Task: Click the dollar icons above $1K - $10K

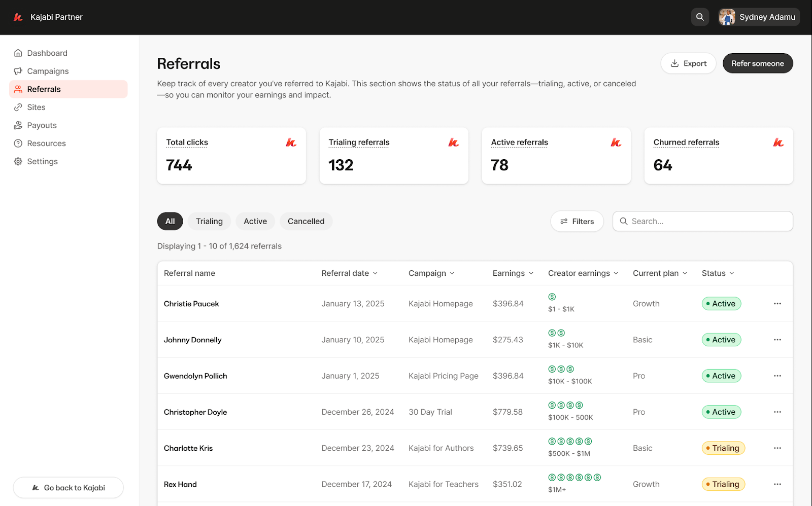Action: (x=557, y=333)
